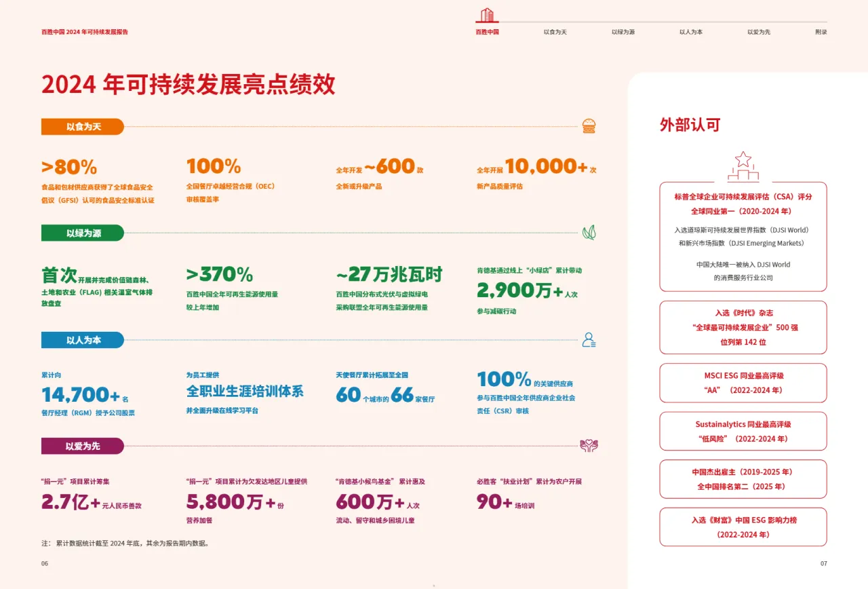
Task: Click the 全中国排名第二（2025 年）text
Action: [x=743, y=487]
